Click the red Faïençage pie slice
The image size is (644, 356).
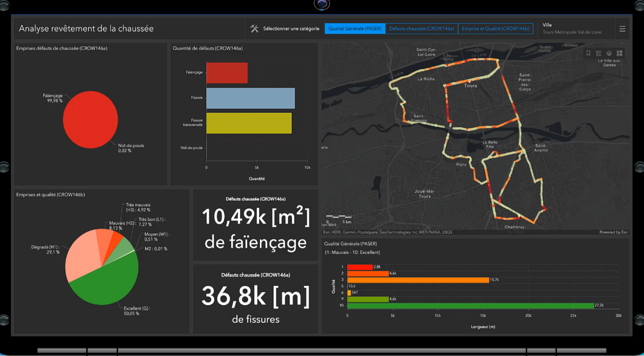pos(90,119)
